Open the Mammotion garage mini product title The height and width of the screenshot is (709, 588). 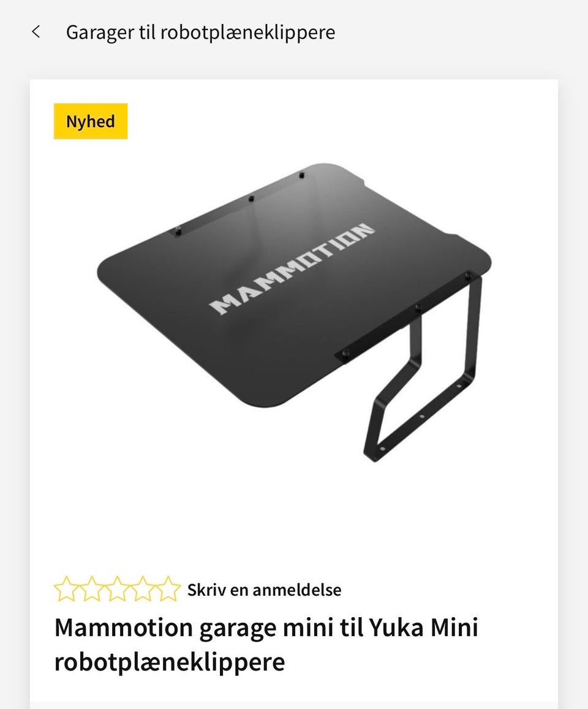pyautogui.click(x=266, y=644)
